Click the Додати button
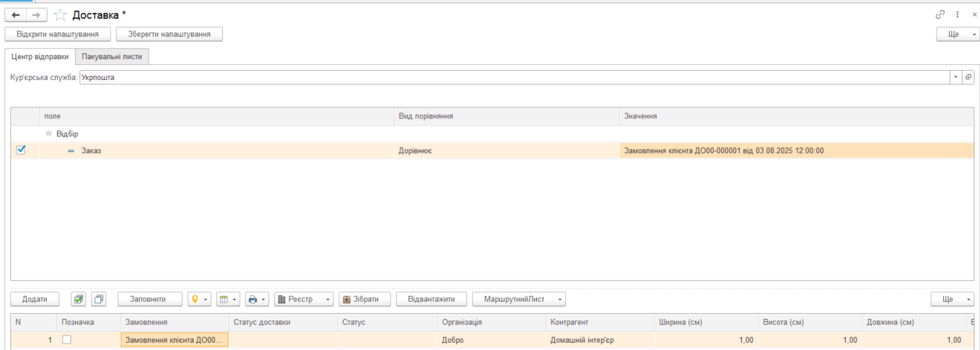980x350 pixels. click(x=35, y=299)
